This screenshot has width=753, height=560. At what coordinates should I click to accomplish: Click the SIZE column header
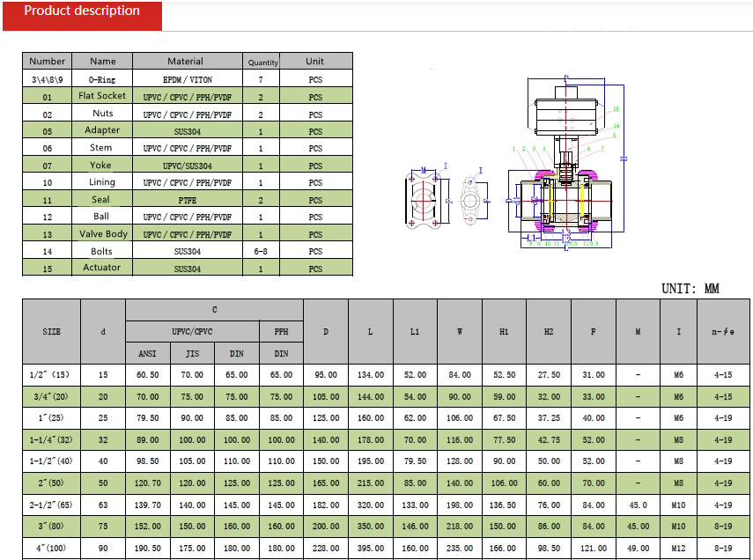[50, 332]
